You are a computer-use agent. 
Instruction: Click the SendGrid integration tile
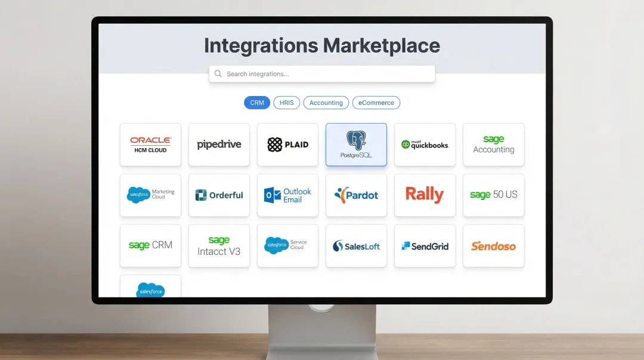click(425, 246)
